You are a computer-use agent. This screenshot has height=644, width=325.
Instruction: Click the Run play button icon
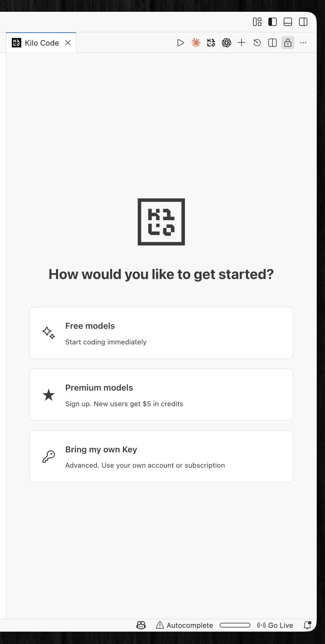pyautogui.click(x=181, y=43)
